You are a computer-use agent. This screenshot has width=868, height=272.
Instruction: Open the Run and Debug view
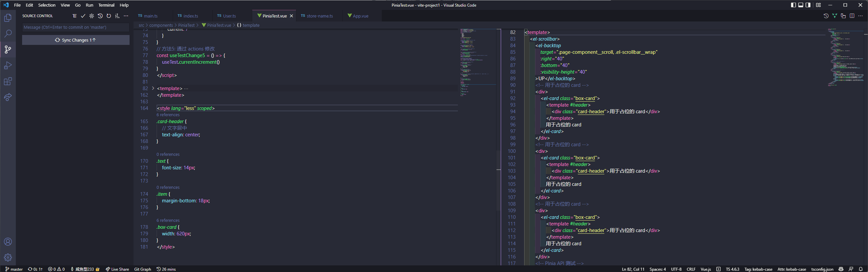8,65
